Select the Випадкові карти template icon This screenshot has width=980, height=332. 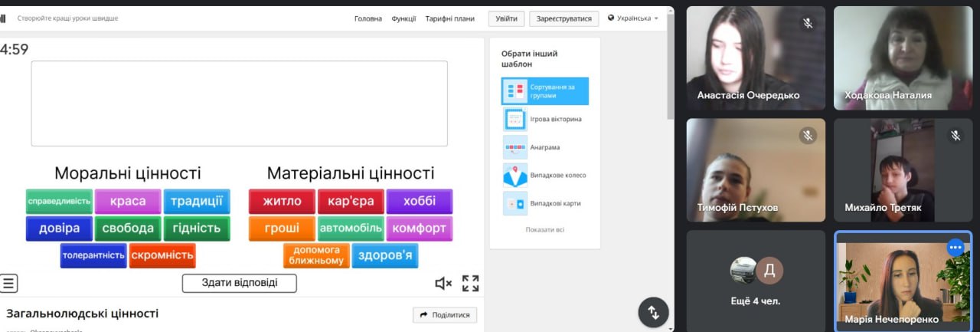coord(515,203)
